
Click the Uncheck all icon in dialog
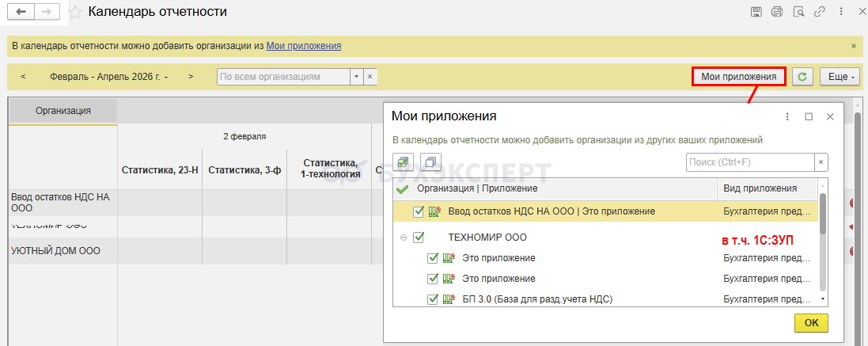coord(430,162)
